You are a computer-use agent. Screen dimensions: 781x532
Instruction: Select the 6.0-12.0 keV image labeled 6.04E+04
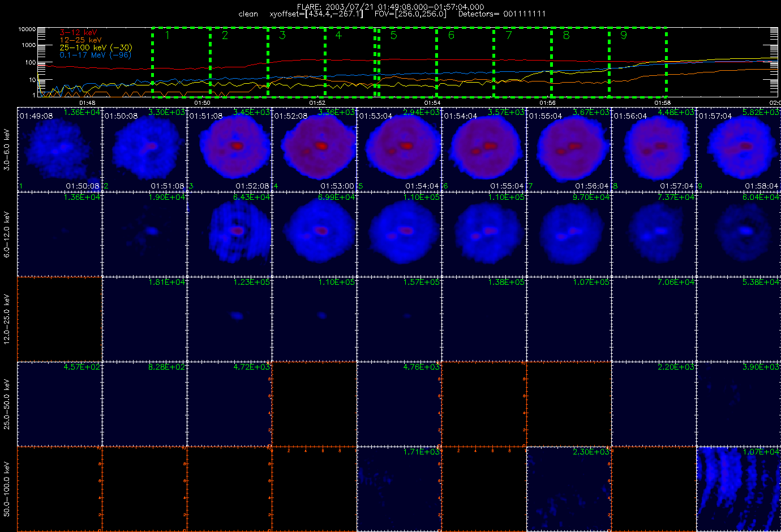(x=739, y=234)
